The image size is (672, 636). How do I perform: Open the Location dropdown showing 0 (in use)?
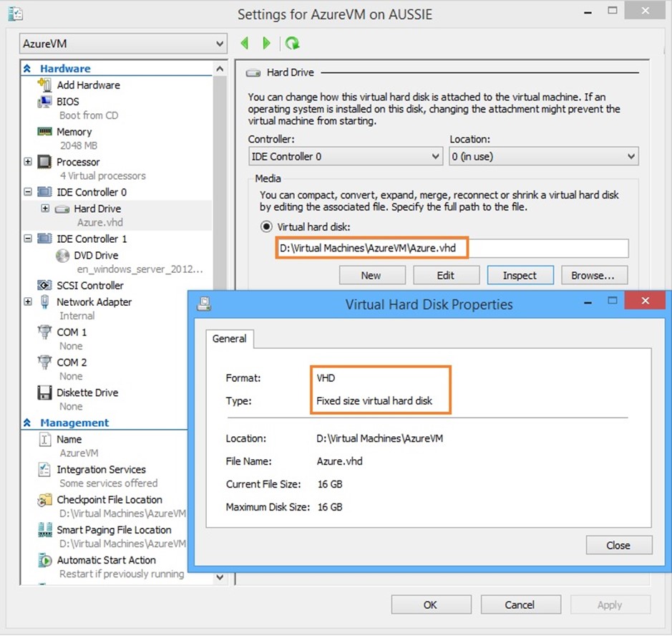coord(543,157)
